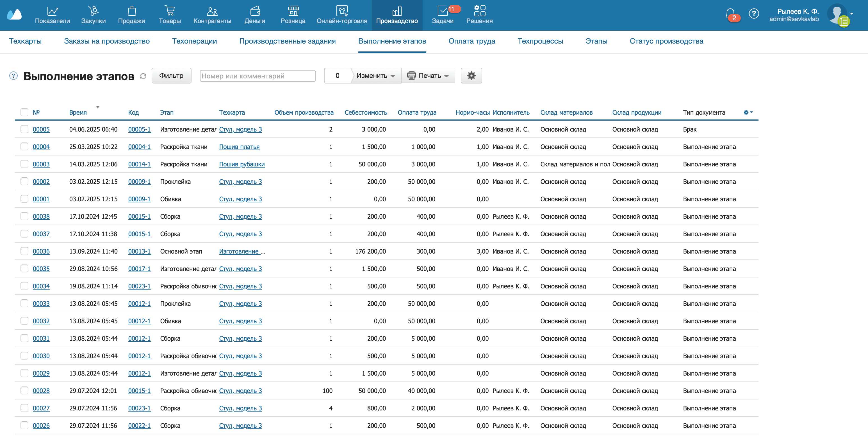Toggle the select-all checkbox in table header
The height and width of the screenshot is (436, 868).
pos(24,112)
